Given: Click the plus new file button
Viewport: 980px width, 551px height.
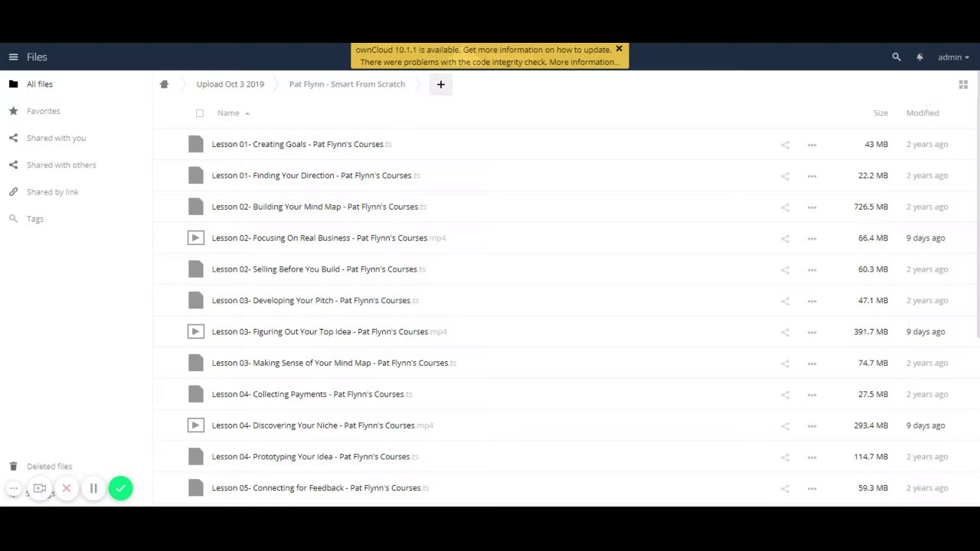Looking at the screenshot, I should coord(441,84).
